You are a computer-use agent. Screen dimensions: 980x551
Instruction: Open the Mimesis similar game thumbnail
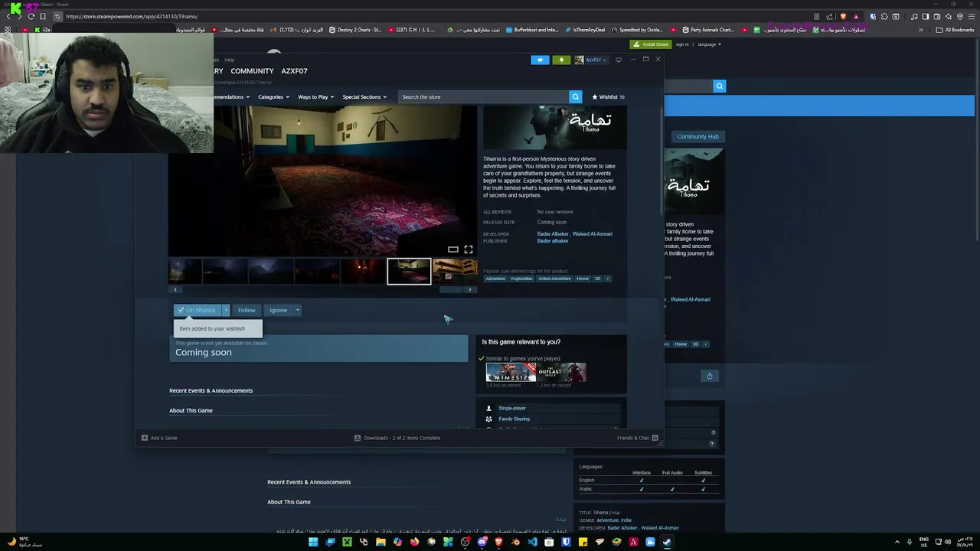[x=511, y=373]
